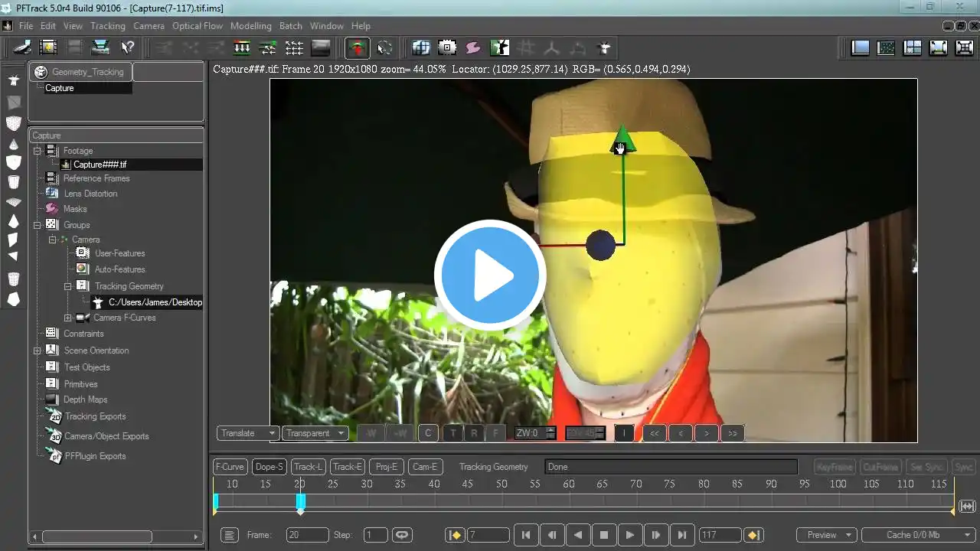The image size is (980, 551).
Task: Click the teardrop shape icon in left sidebar
Action: click(x=13, y=221)
